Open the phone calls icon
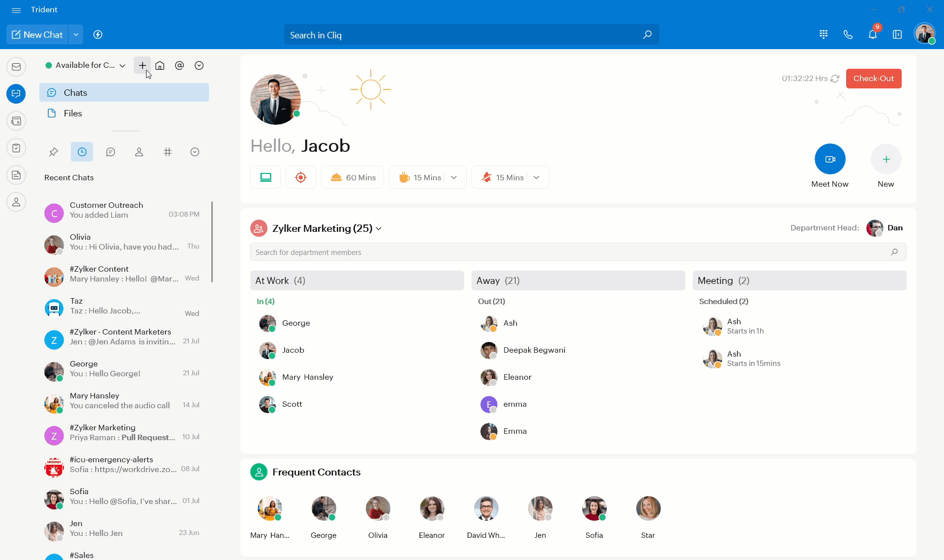 click(848, 34)
